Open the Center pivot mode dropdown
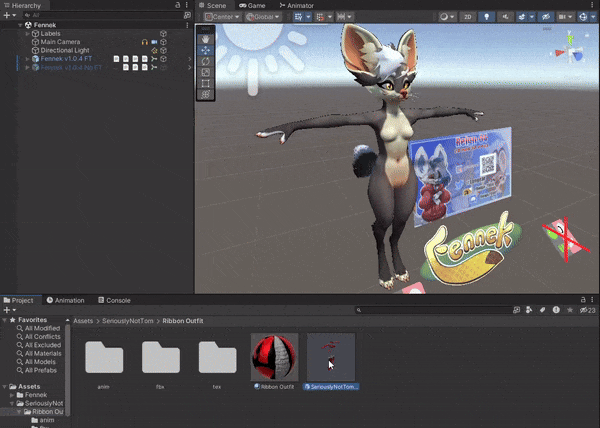The image size is (600, 428). pyautogui.click(x=220, y=17)
